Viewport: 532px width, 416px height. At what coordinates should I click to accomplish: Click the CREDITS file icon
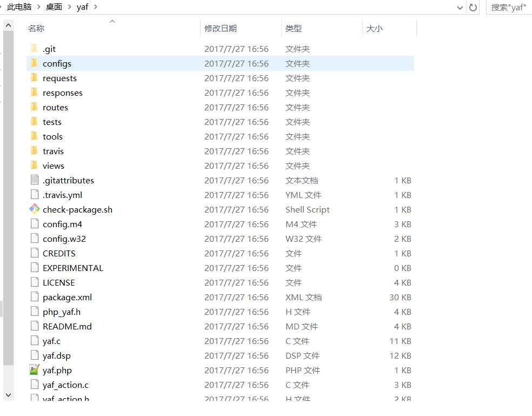click(35, 253)
